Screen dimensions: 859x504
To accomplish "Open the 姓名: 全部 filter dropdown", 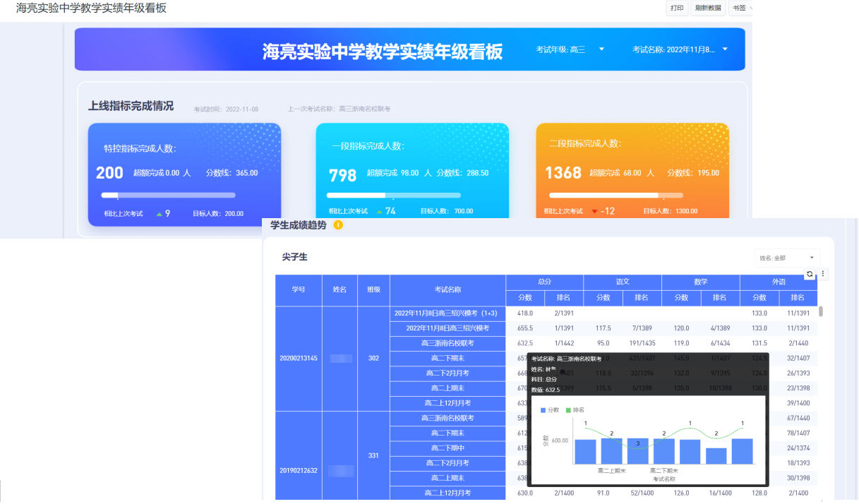I will [787, 258].
